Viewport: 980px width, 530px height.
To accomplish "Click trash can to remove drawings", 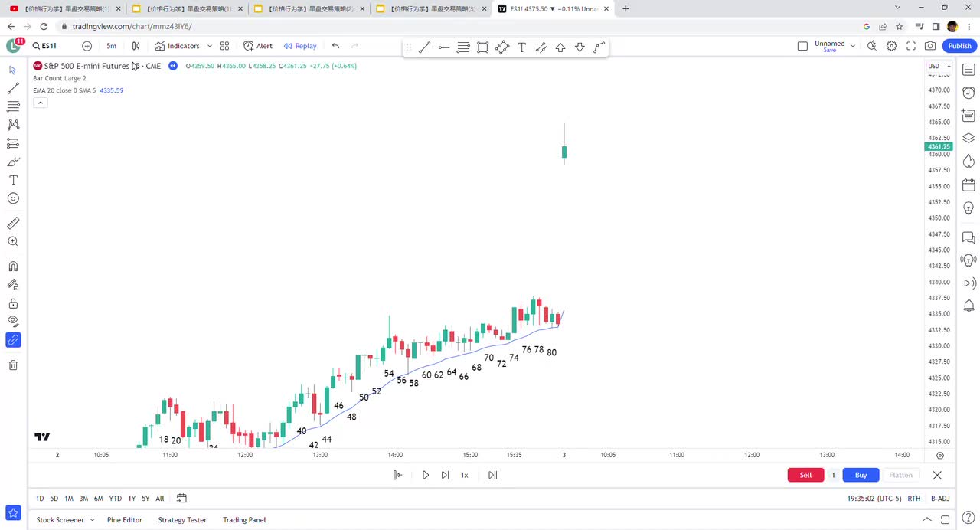I will [13, 365].
